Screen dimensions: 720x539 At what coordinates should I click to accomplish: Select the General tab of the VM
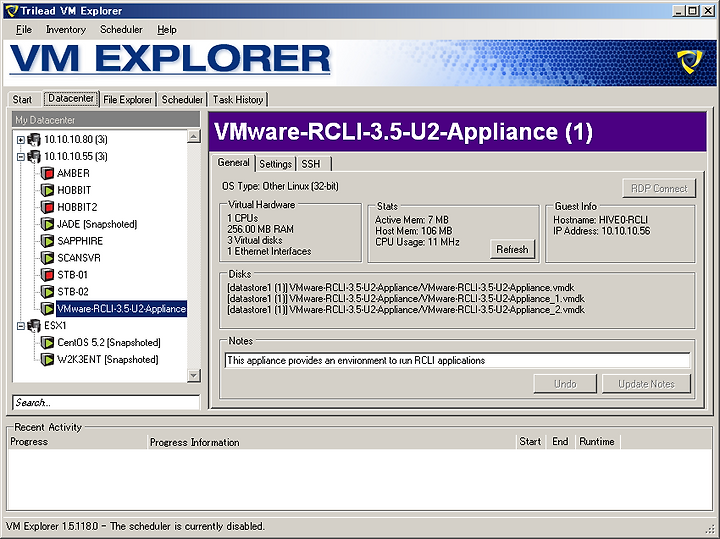[x=233, y=163]
